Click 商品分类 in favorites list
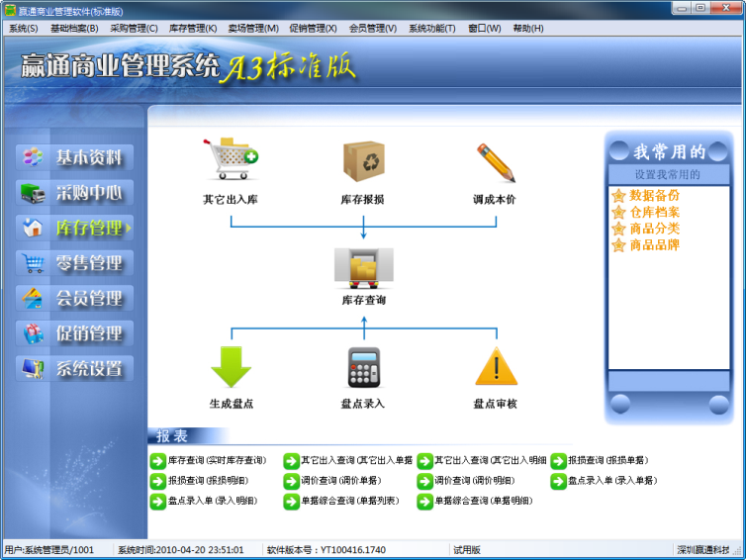Image resolution: width=746 pixels, height=560 pixels. [654, 228]
